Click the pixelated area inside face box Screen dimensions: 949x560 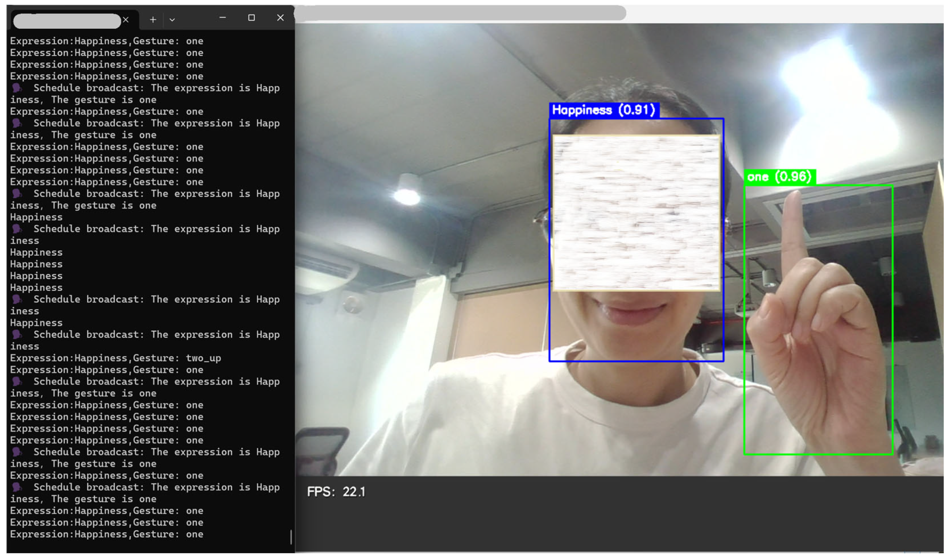[x=636, y=213]
